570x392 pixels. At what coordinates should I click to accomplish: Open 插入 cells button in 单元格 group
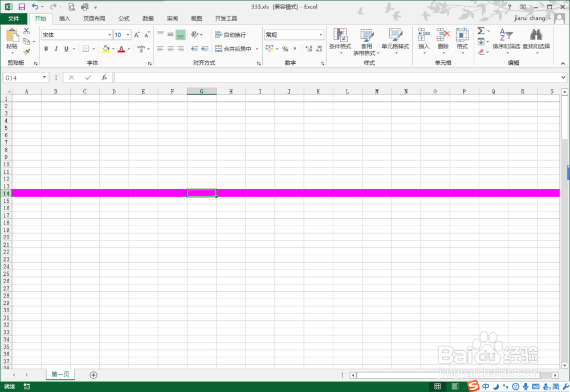(424, 42)
